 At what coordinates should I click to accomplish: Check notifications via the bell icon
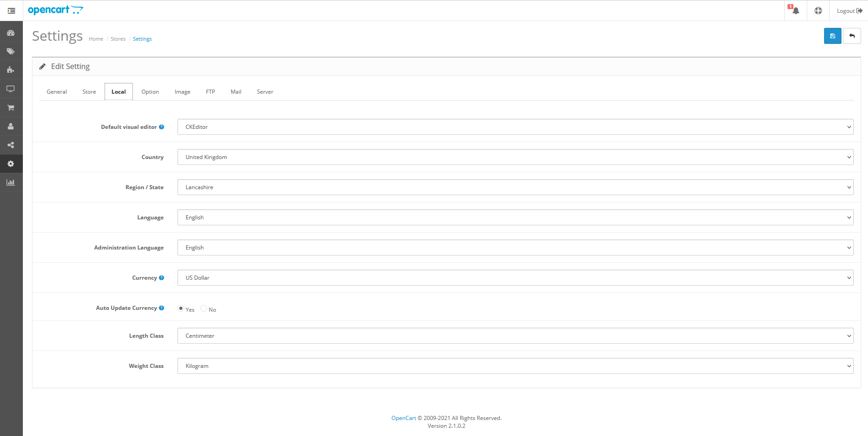pyautogui.click(x=795, y=11)
